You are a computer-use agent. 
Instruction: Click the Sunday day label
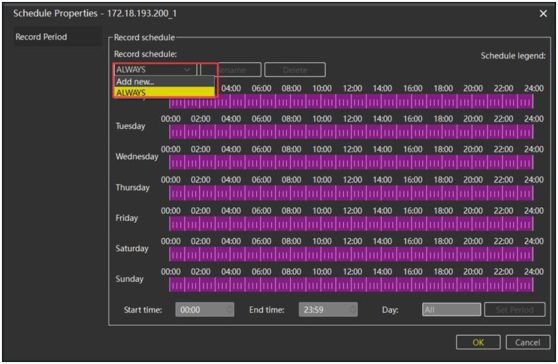pos(129,279)
